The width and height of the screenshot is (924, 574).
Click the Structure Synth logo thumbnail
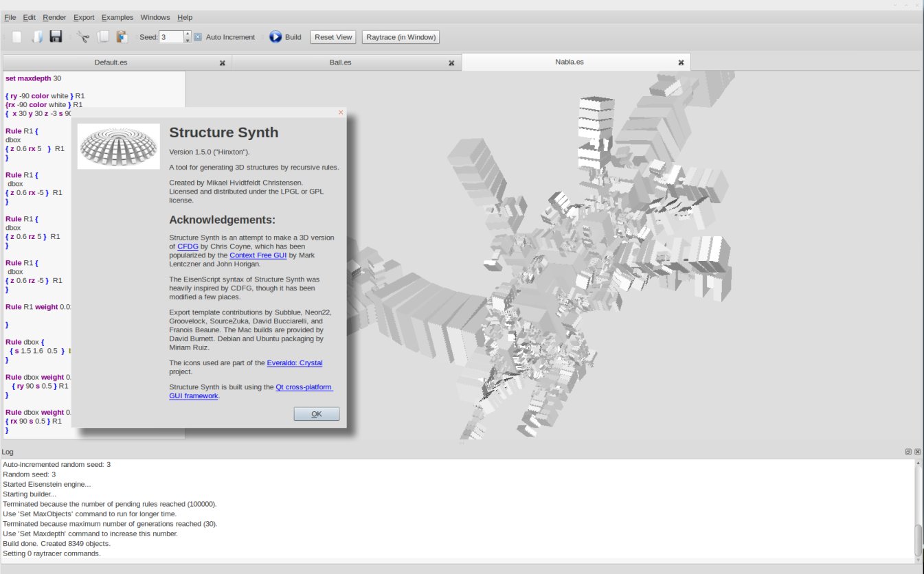click(119, 146)
